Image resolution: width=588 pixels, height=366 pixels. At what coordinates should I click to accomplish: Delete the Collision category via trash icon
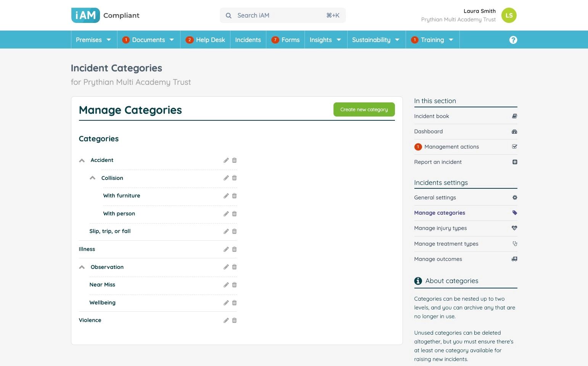pos(234,178)
